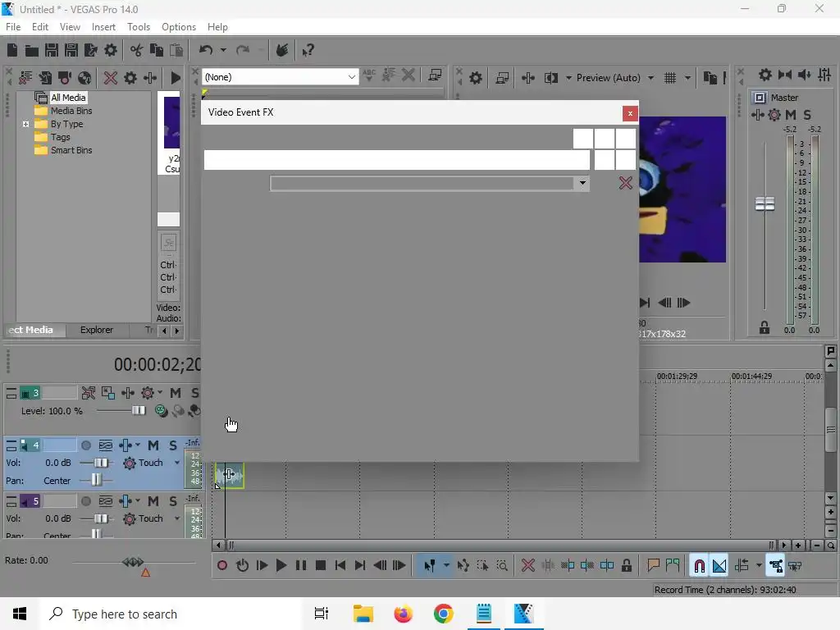Open Project Properties gear in main toolbar
This screenshot has height=630, width=840.
(111, 50)
